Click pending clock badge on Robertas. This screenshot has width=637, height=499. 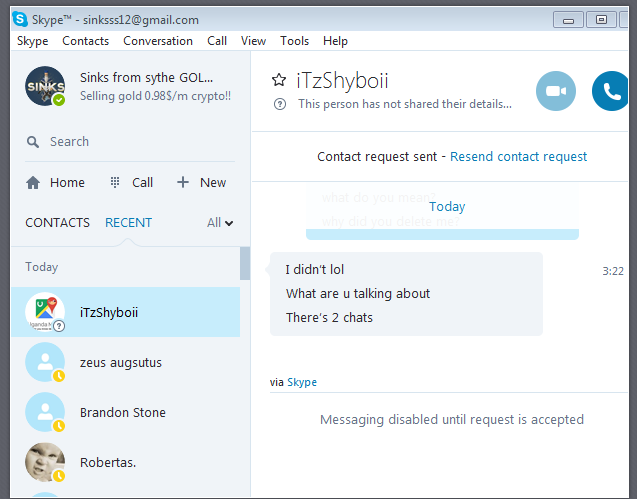59,476
